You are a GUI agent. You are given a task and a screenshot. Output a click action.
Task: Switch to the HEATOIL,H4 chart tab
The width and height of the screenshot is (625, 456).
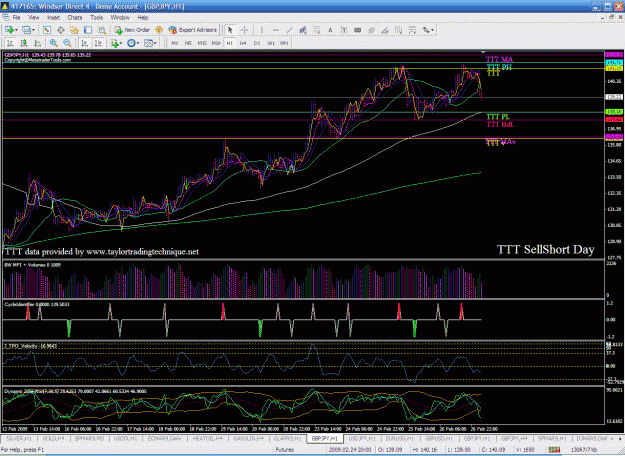(x=207, y=438)
